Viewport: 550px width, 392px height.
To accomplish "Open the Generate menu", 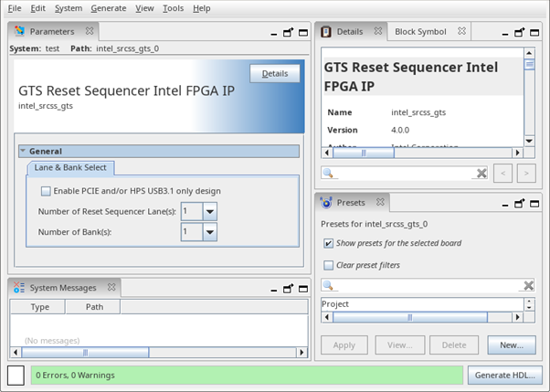I will (x=109, y=8).
